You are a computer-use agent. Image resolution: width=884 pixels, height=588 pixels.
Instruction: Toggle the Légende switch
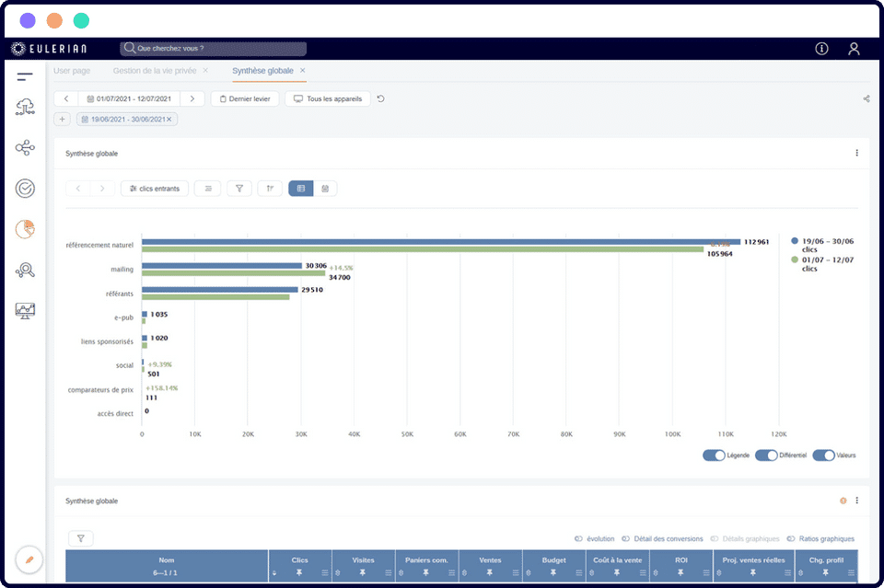(714, 455)
